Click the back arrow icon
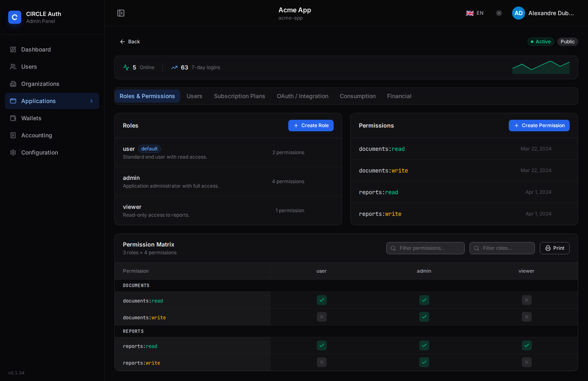Screen dimensions: 588x381 click(122, 42)
